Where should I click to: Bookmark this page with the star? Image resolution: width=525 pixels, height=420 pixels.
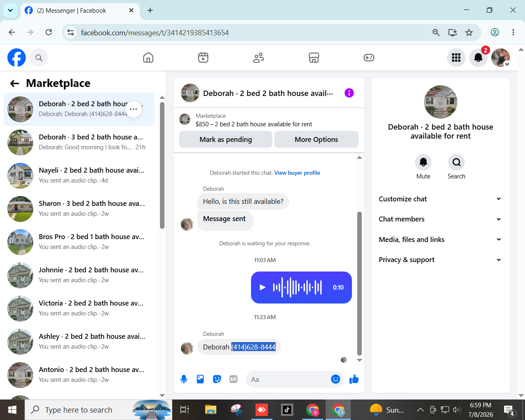tap(469, 32)
